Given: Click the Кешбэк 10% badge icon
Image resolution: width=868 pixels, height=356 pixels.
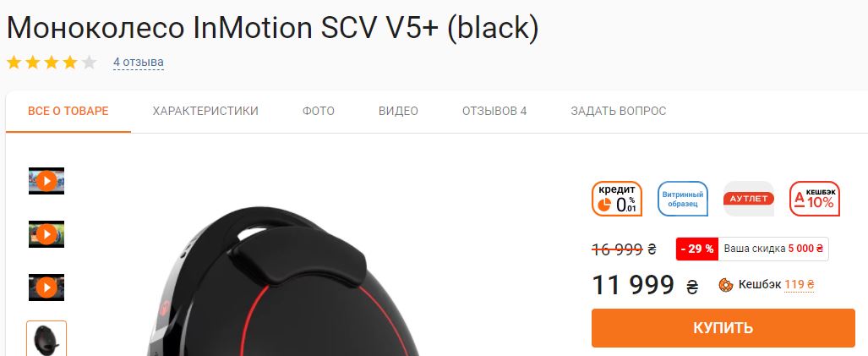Looking at the screenshot, I should click(x=814, y=199).
